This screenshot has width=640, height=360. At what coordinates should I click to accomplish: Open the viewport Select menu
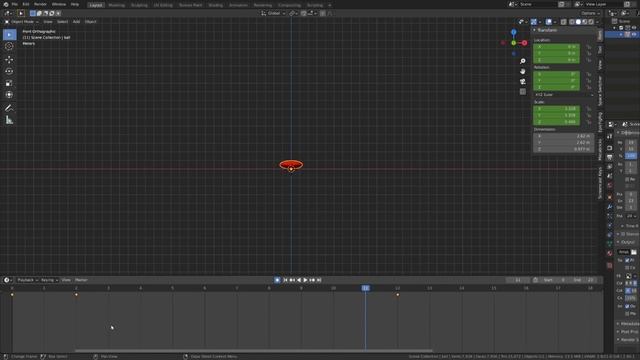coord(62,22)
